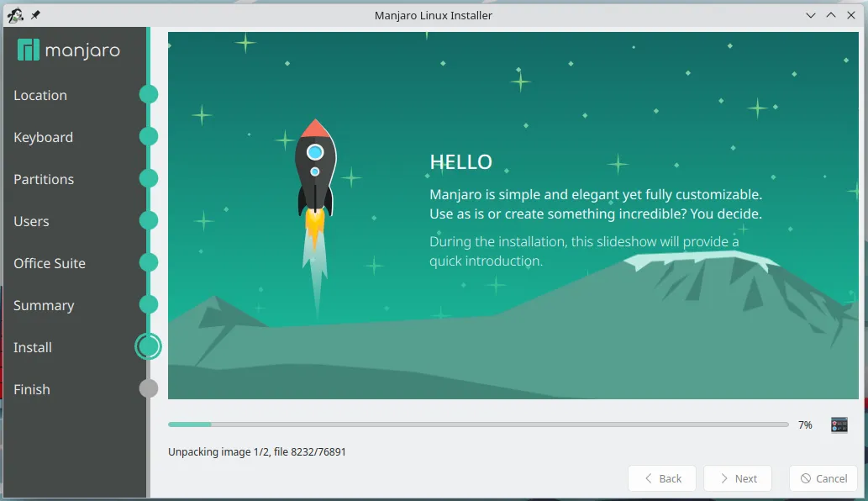Cancel the installation with the Cancel button

click(x=823, y=477)
